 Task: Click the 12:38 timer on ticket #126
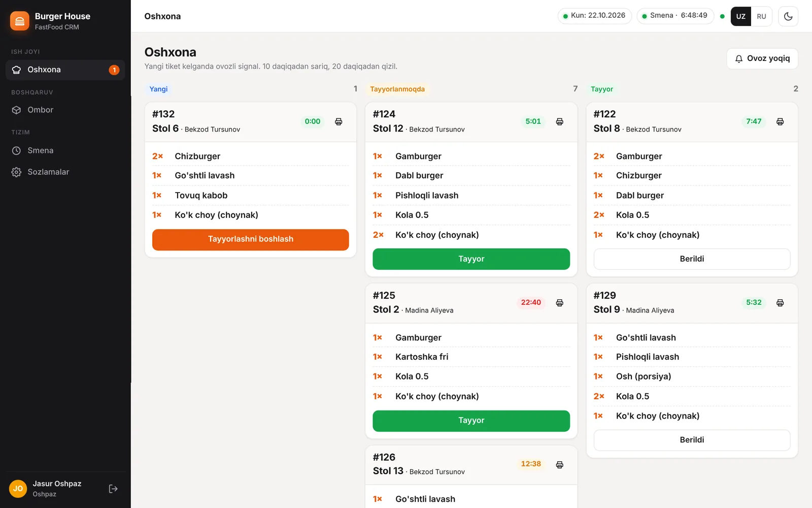531,464
